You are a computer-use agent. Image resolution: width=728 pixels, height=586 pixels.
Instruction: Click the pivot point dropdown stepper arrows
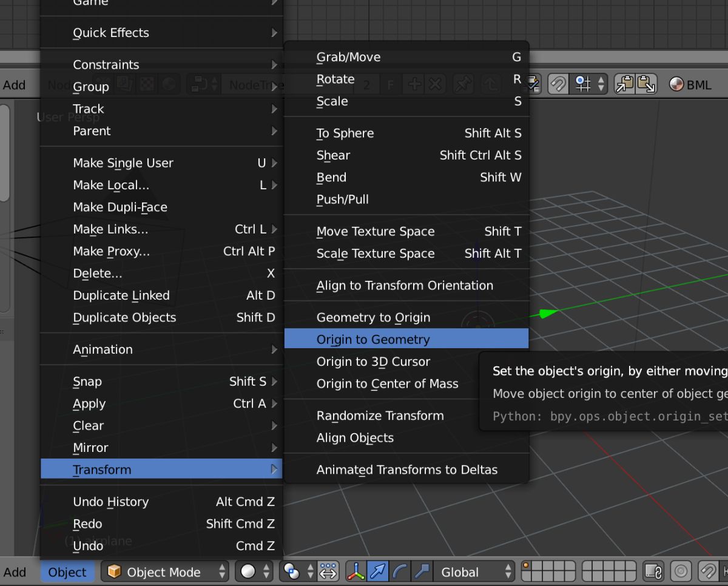pos(311,572)
